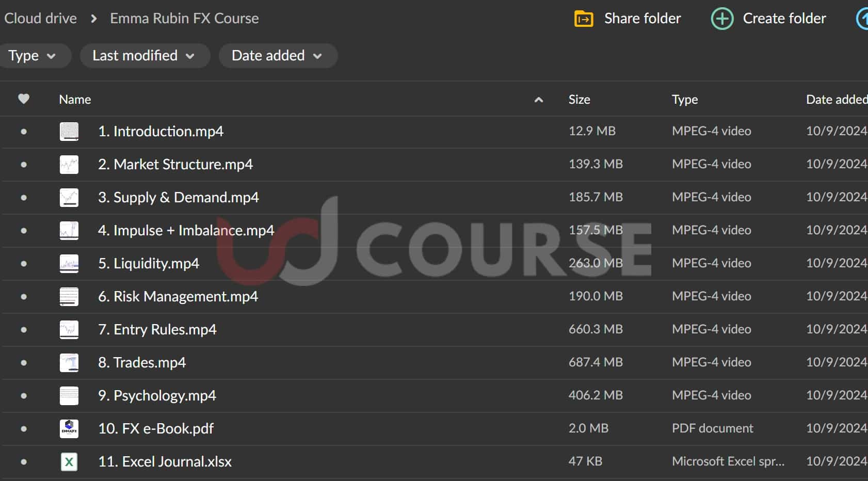Viewport: 868px width, 481px height.
Task: Toggle favorite dot for Risk Management.mp4
Action: pyautogui.click(x=24, y=297)
